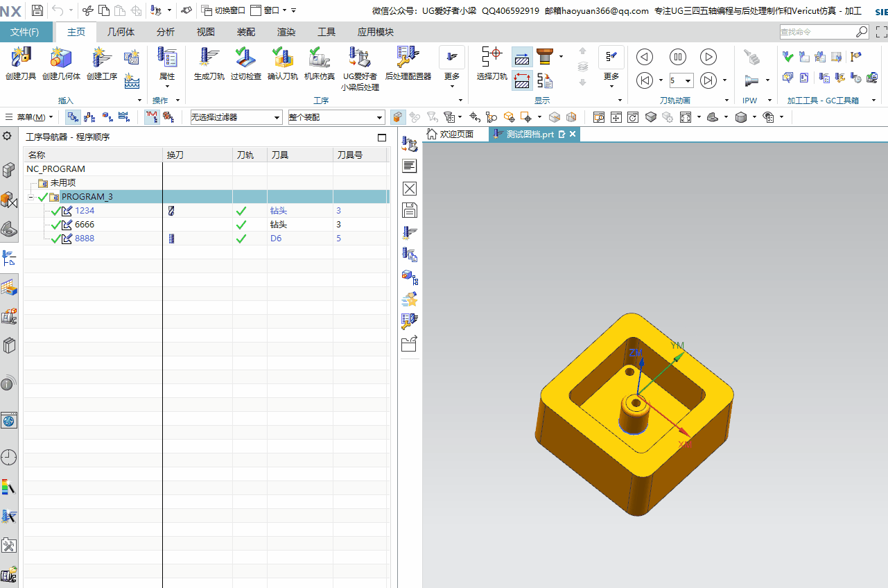This screenshot has width=888, height=588.
Task: Toggle geometry view icon
Action: [107, 117]
